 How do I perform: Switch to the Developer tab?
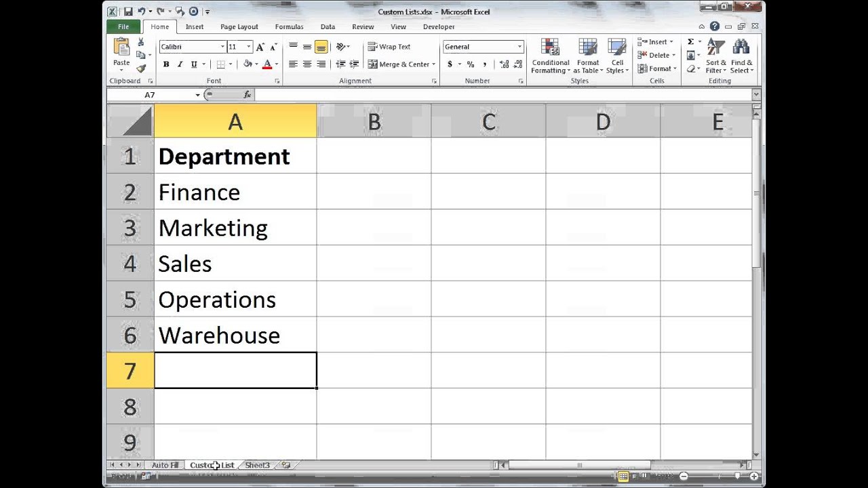click(x=439, y=27)
